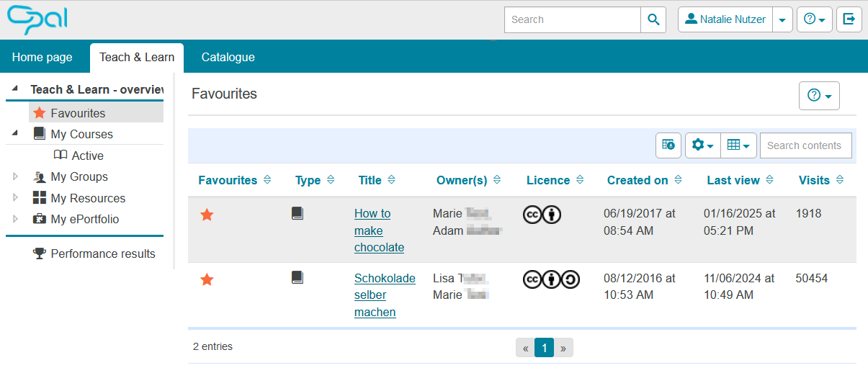Screen dimensions: 868x386
Task: Sort table by Visits column arrows
Action: pos(840,180)
